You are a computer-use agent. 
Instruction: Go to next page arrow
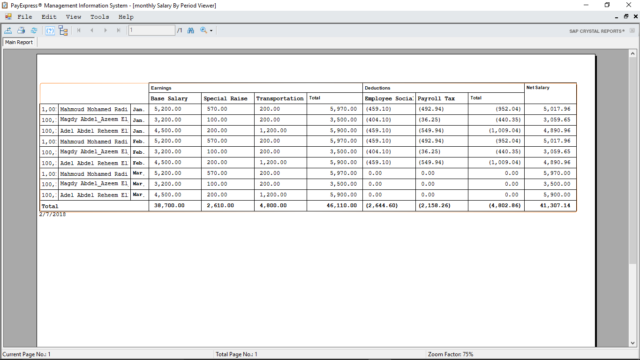coord(105,31)
